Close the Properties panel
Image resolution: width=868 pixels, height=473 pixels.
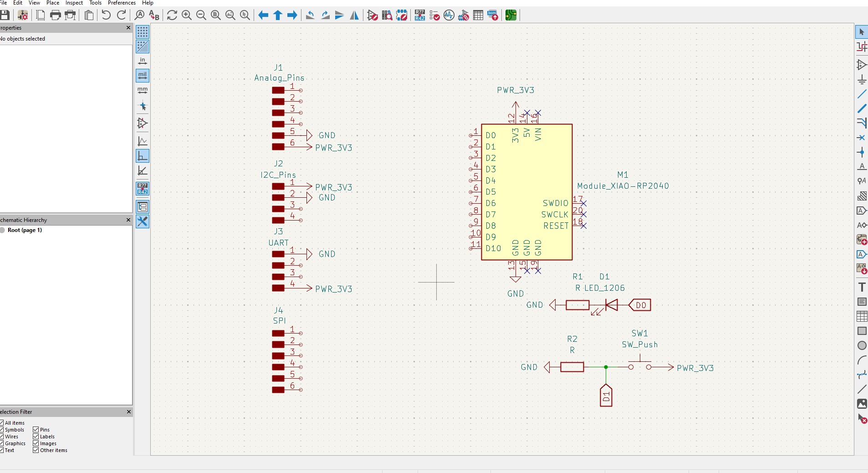128,28
